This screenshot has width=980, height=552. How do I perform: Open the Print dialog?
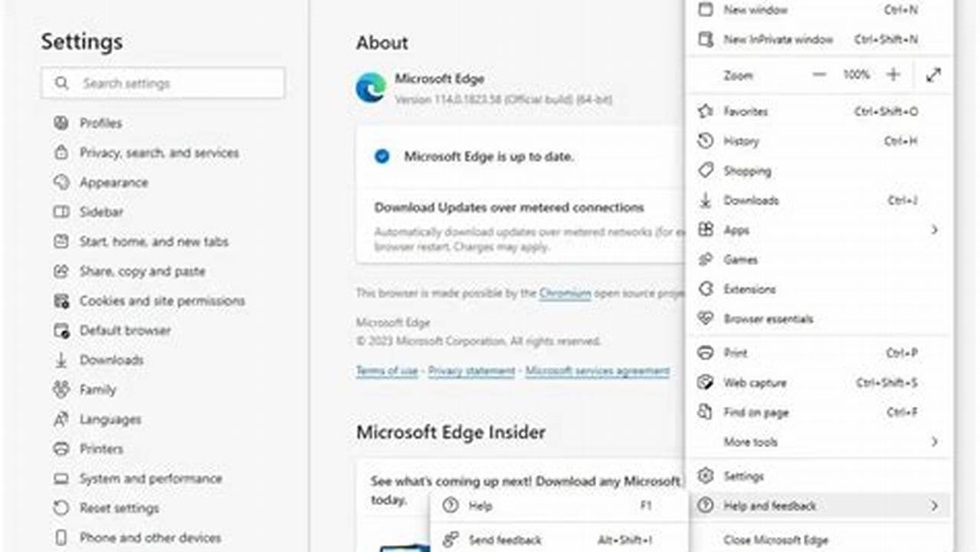(x=735, y=353)
